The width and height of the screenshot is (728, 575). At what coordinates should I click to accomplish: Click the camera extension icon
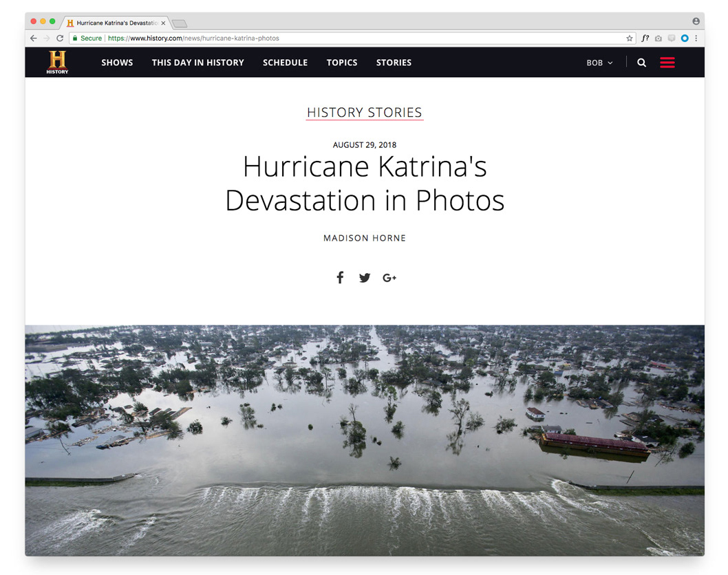pos(658,38)
